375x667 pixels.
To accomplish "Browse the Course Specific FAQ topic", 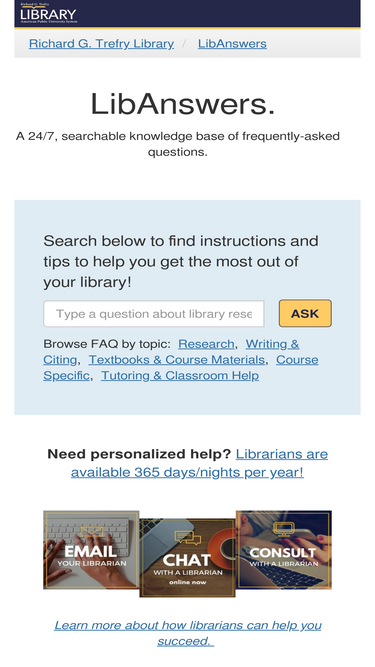I will coord(181,368).
